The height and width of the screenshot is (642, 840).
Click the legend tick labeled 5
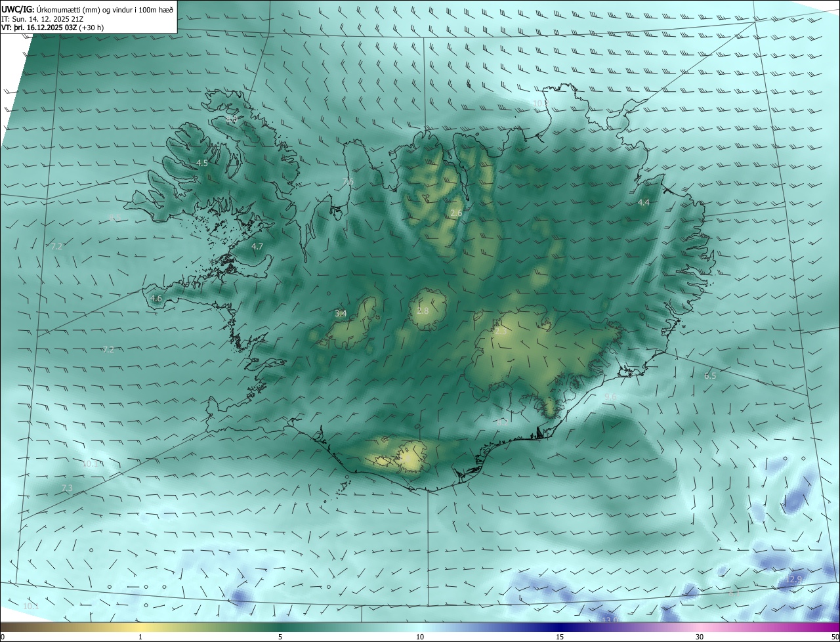[280, 637]
